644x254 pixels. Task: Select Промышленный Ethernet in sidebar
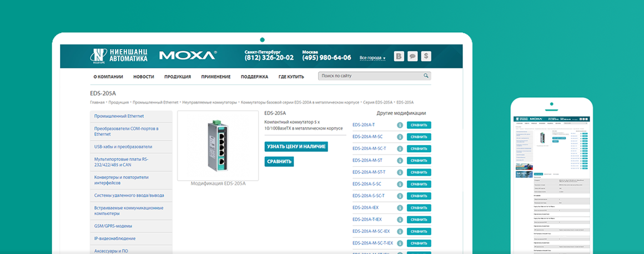pos(131,116)
